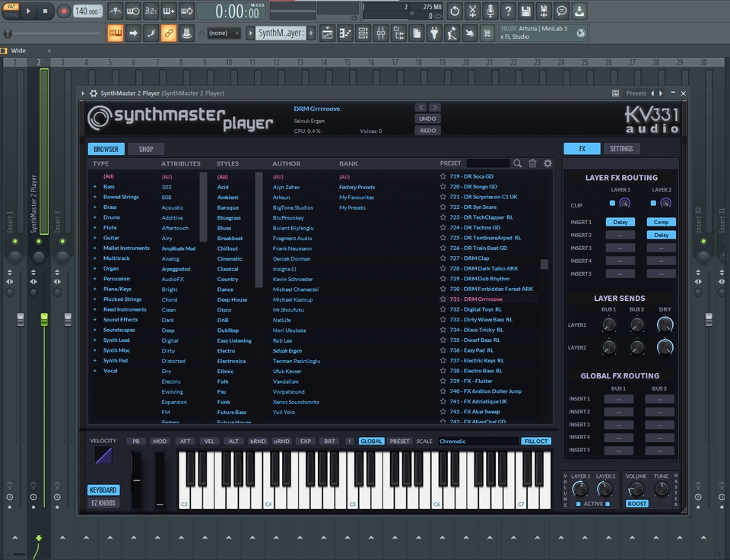This screenshot has width=730, height=560.
Task: Click the plug icon for plugin picker
Action: point(434,33)
